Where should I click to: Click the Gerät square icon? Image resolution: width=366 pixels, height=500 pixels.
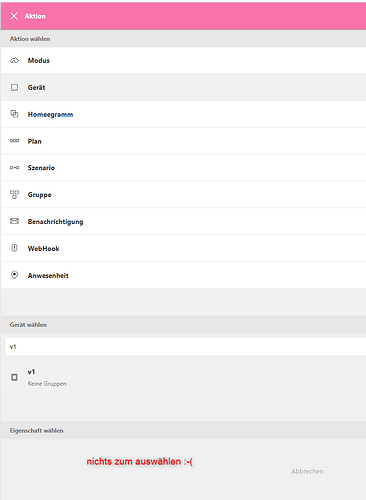click(x=14, y=87)
